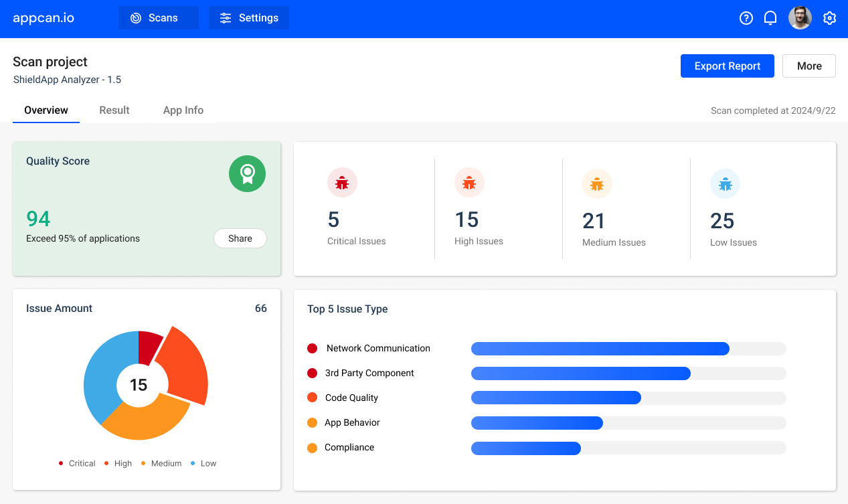Open the settings gear in top bar
The width and height of the screenshot is (848, 504).
pyautogui.click(x=829, y=18)
